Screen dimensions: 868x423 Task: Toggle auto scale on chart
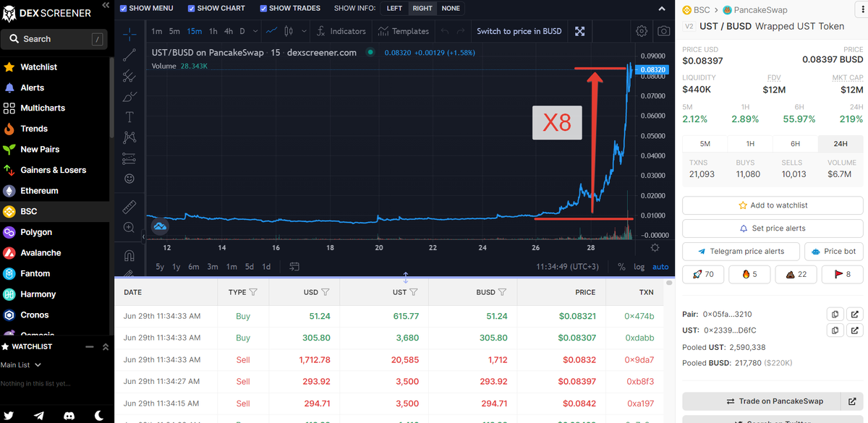click(660, 267)
